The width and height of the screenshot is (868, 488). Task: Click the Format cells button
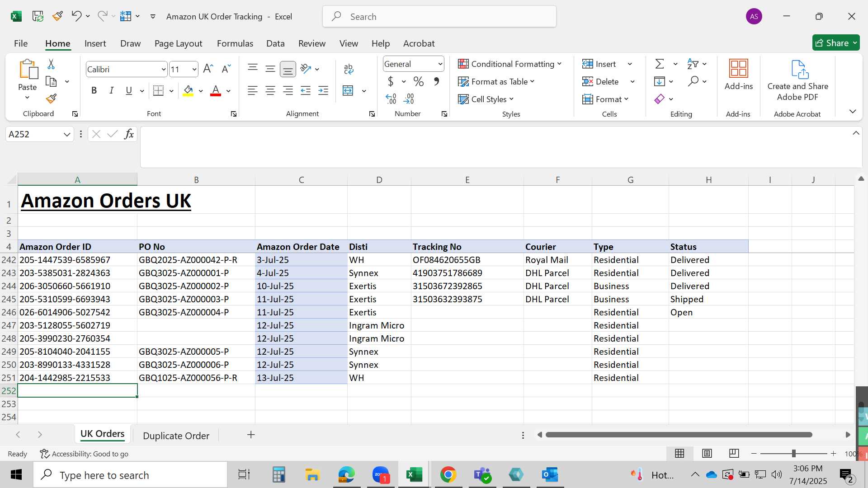(x=605, y=99)
